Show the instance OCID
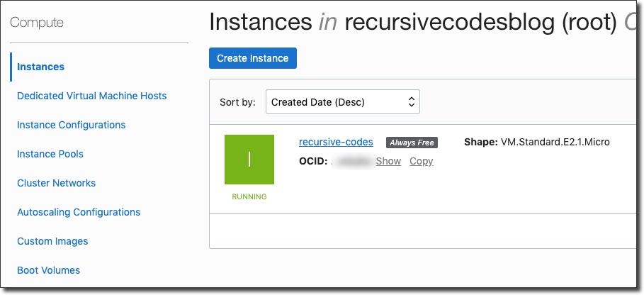The image size is (644, 295). pos(388,161)
